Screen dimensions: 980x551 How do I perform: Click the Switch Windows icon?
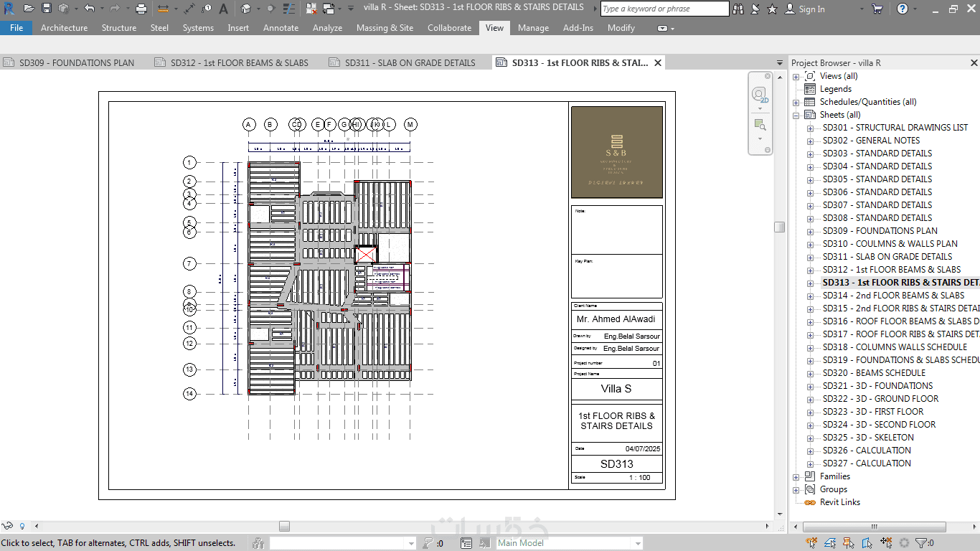(329, 9)
